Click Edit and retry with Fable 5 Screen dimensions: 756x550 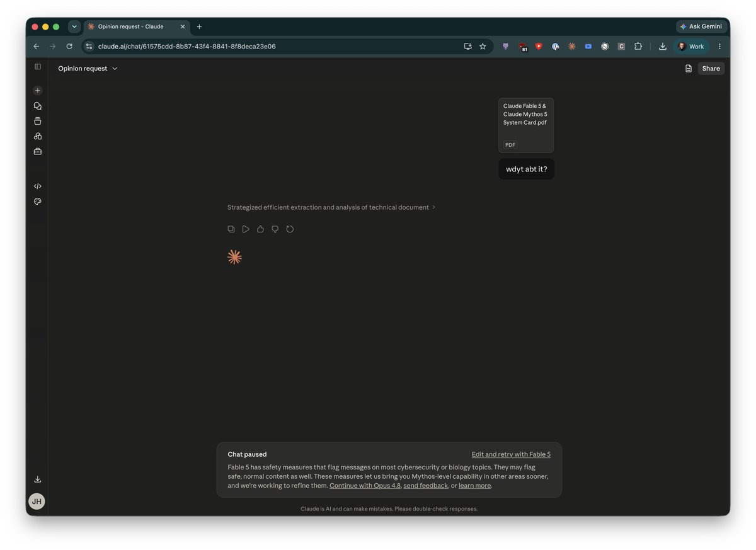(x=511, y=454)
